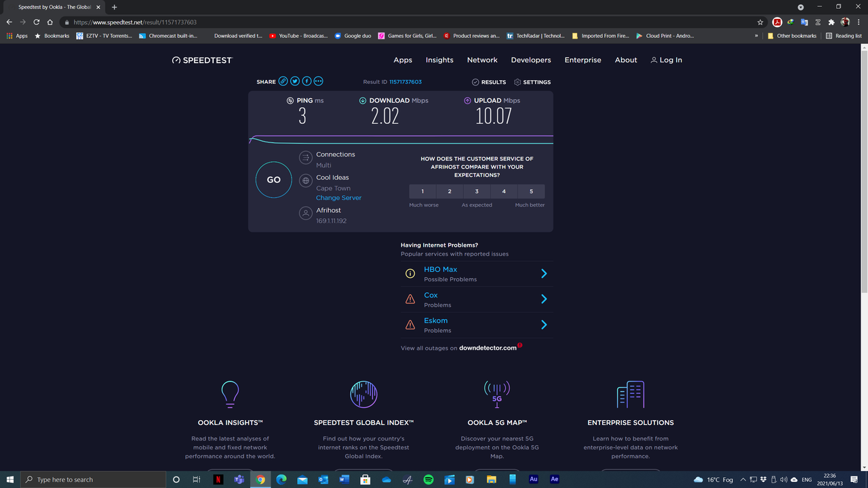Open the Google Translate extension
868x488 pixels.
click(x=804, y=22)
